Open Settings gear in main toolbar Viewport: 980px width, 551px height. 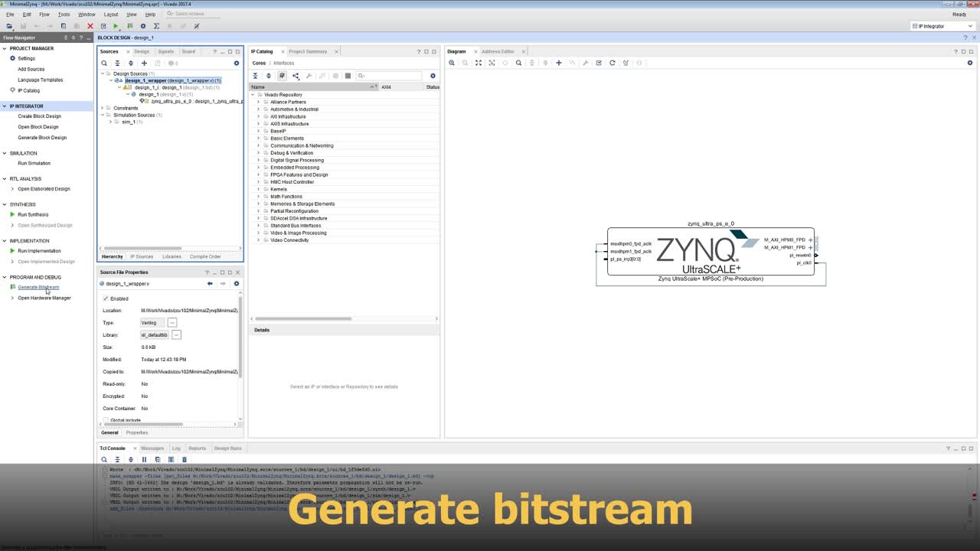142,26
